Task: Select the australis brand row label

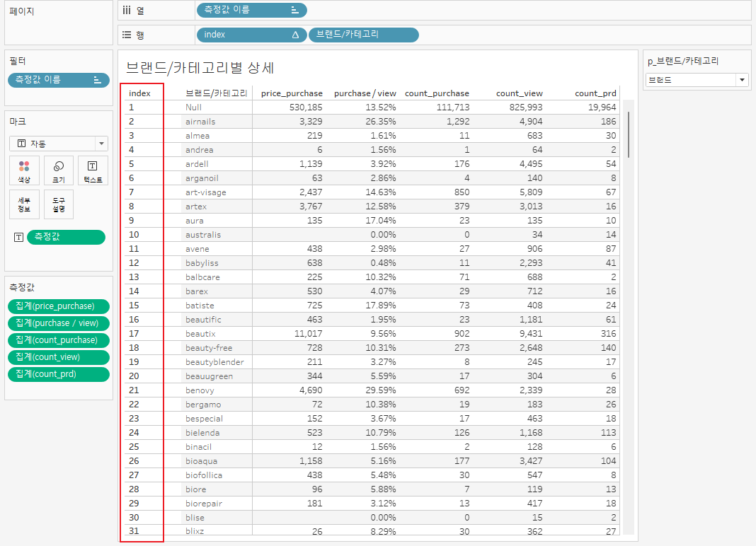Action: (203, 235)
